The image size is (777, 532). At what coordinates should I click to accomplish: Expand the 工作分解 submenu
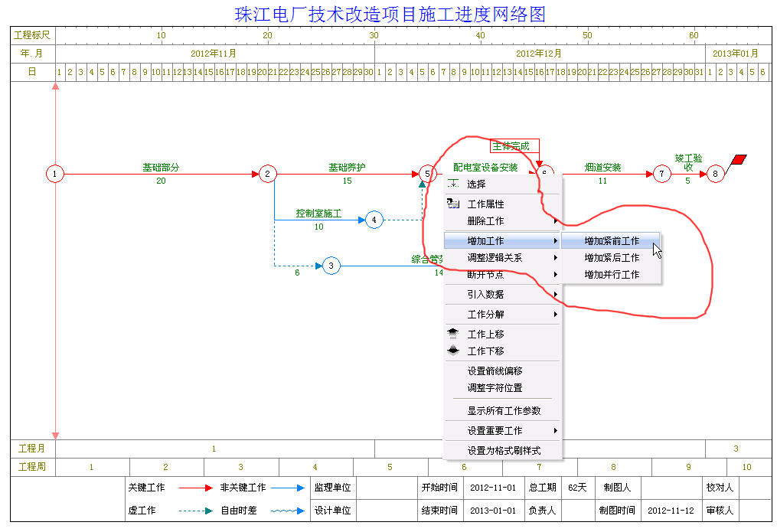tap(502, 314)
